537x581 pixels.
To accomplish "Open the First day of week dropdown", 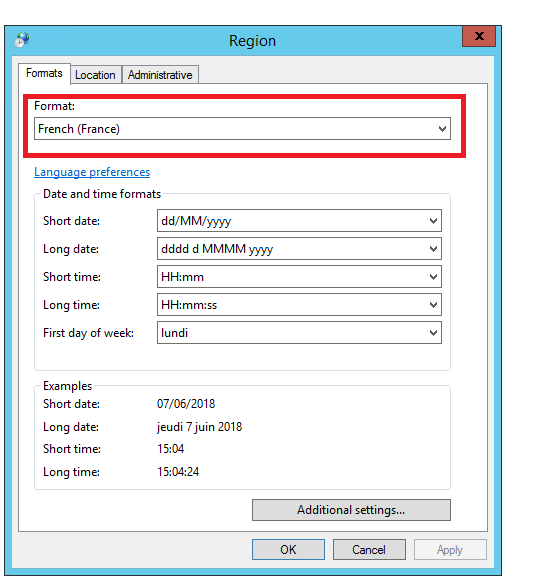I will [299, 333].
